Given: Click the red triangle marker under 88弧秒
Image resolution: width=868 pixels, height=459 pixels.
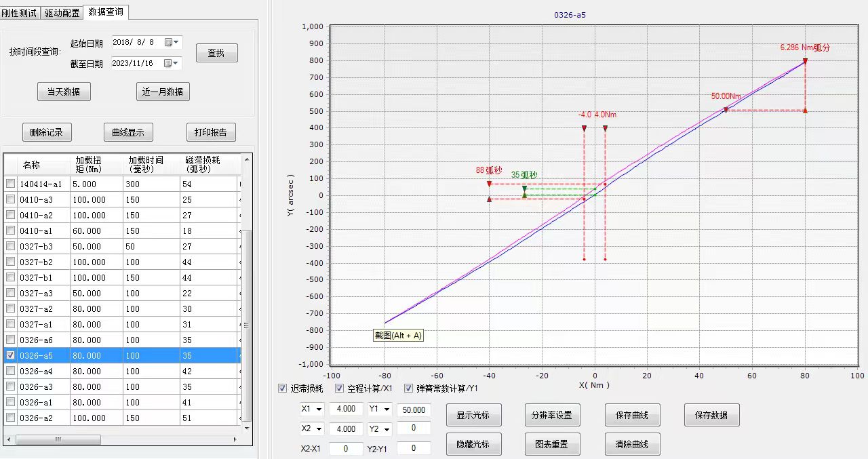Looking at the screenshot, I should coord(489,184).
